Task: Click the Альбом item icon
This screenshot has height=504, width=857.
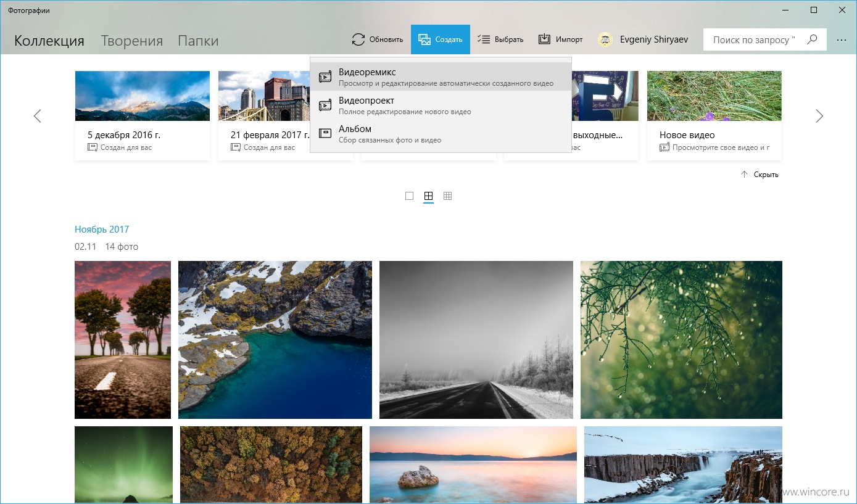Action: [x=325, y=133]
